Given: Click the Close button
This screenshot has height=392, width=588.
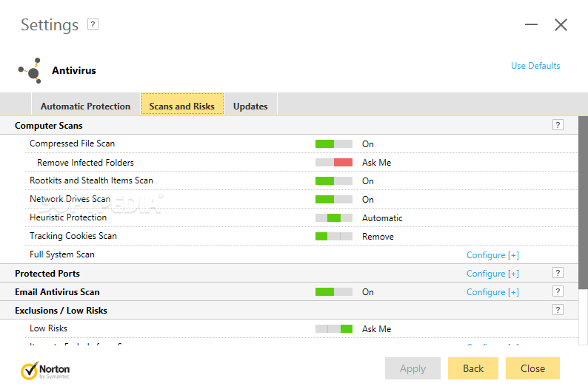Looking at the screenshot, I should (x=532, y=368).
